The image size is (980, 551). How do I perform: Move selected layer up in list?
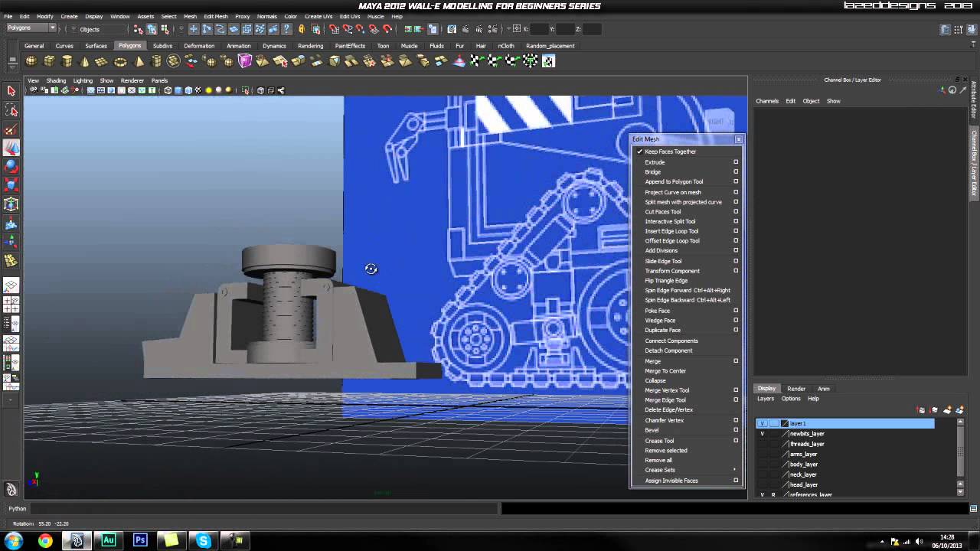(921, 410)
